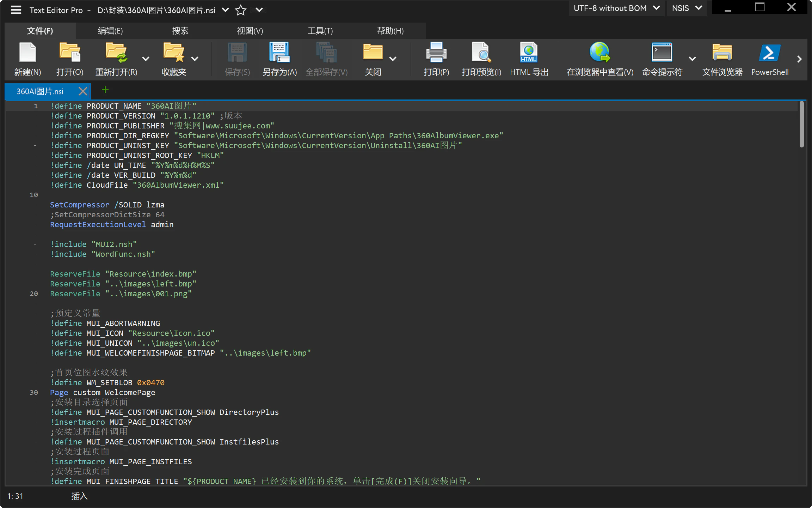Close the 360AI图片.nsi tab
This screenshot has height=508, width=812.
83,91
